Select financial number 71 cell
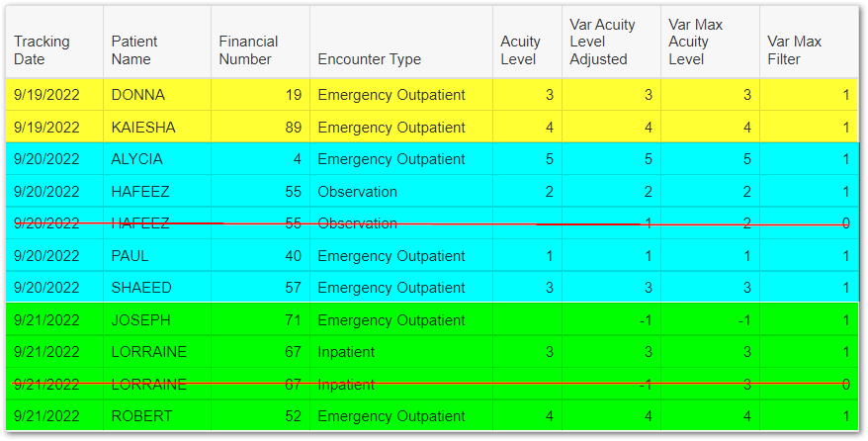 click(x=260, y=319)
